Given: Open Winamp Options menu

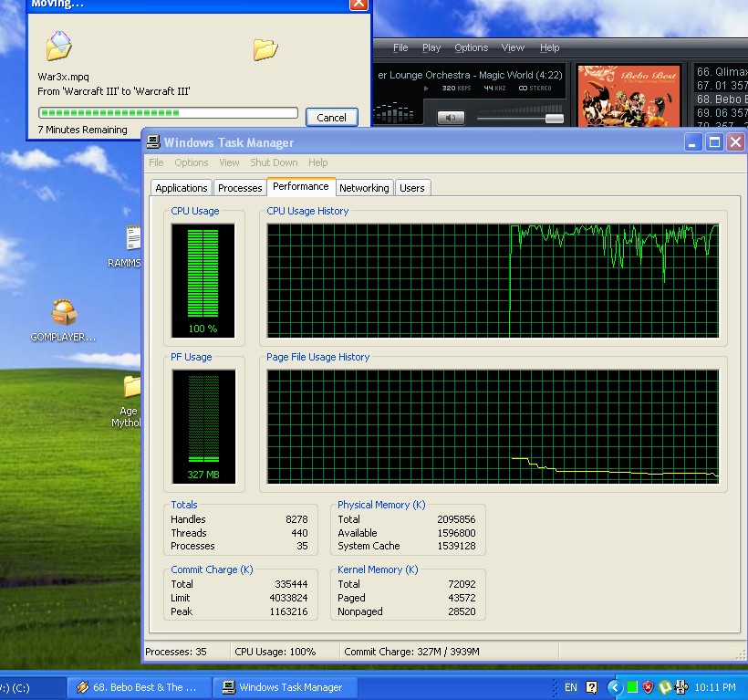Looking at the screenshot, I should [472, 47].
